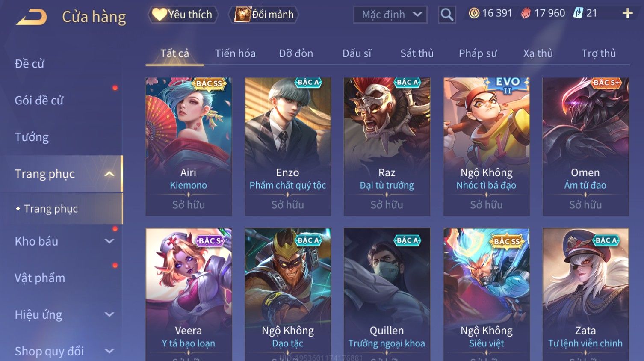644x361 pixels.
Task: Tap the plus icon to add currency
Action: [x=627, y=14]
